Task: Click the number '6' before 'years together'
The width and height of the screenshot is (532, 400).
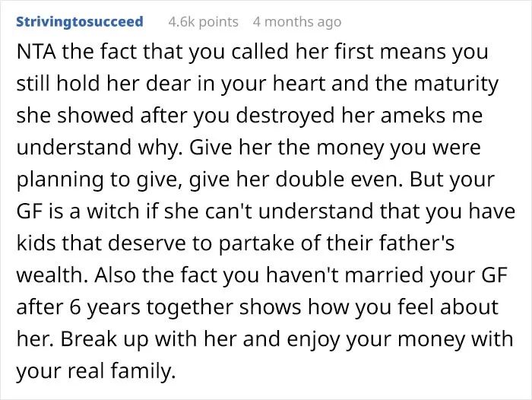Action: 75,308
